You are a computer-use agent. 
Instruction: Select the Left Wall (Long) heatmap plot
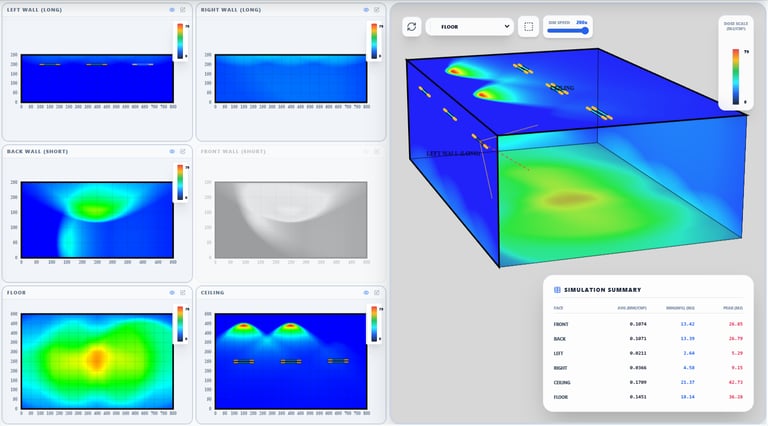(x=97, y=78)
